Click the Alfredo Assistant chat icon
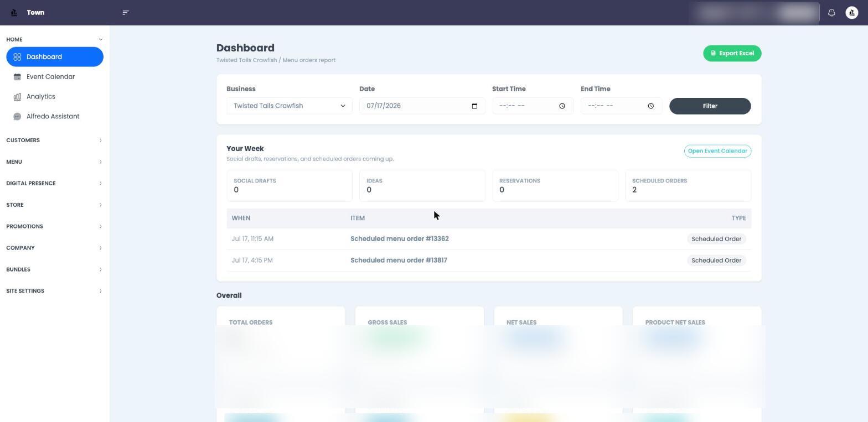 (17, 117)
